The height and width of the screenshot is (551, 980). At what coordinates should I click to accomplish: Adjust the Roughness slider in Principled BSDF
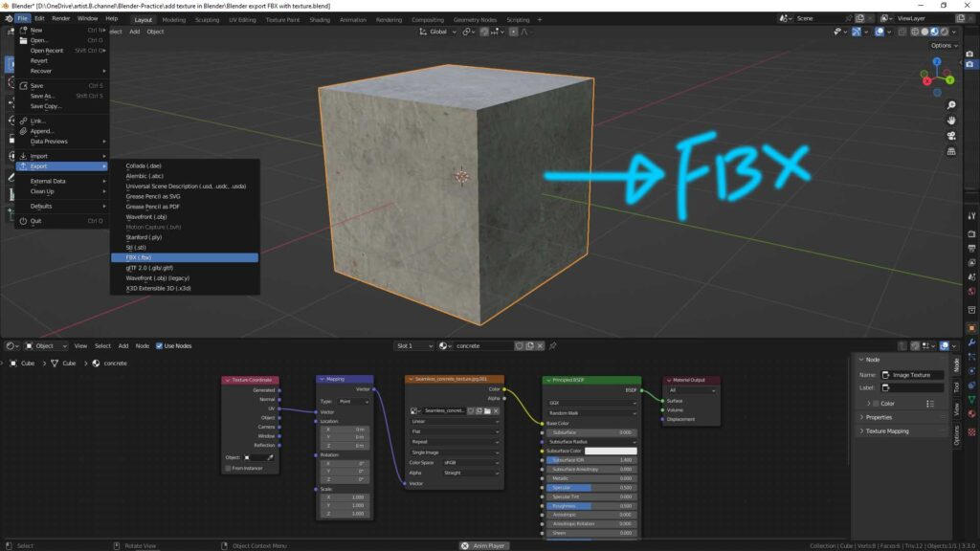pos(591,506)
